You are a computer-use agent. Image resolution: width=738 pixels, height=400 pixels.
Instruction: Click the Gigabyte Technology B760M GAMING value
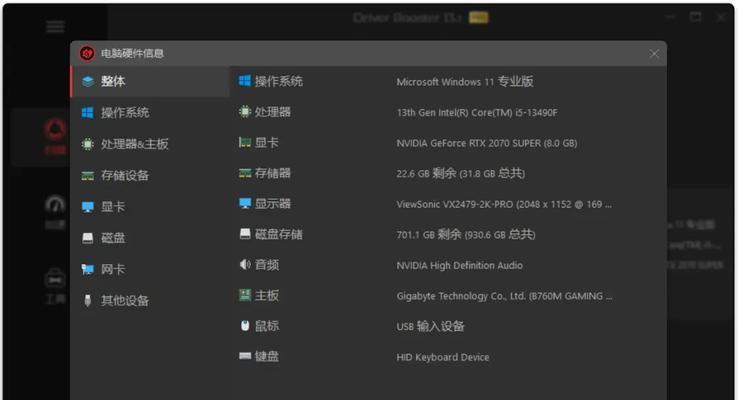[x=505, y=296]
